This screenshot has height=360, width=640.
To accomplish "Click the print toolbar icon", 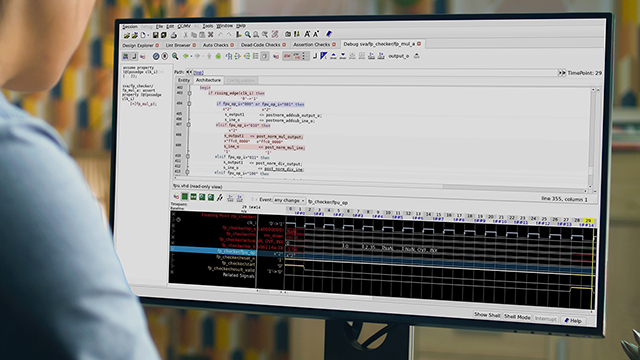I will click(174, 36).
